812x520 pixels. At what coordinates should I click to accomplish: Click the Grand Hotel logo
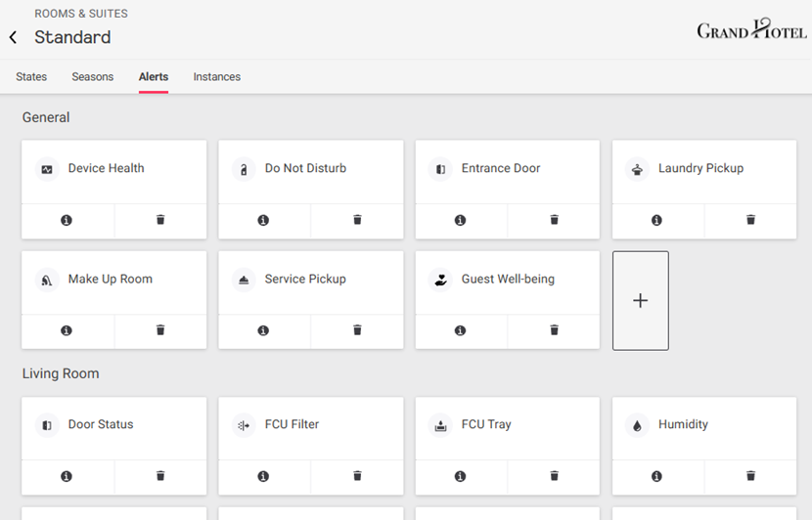coord(751,30)
